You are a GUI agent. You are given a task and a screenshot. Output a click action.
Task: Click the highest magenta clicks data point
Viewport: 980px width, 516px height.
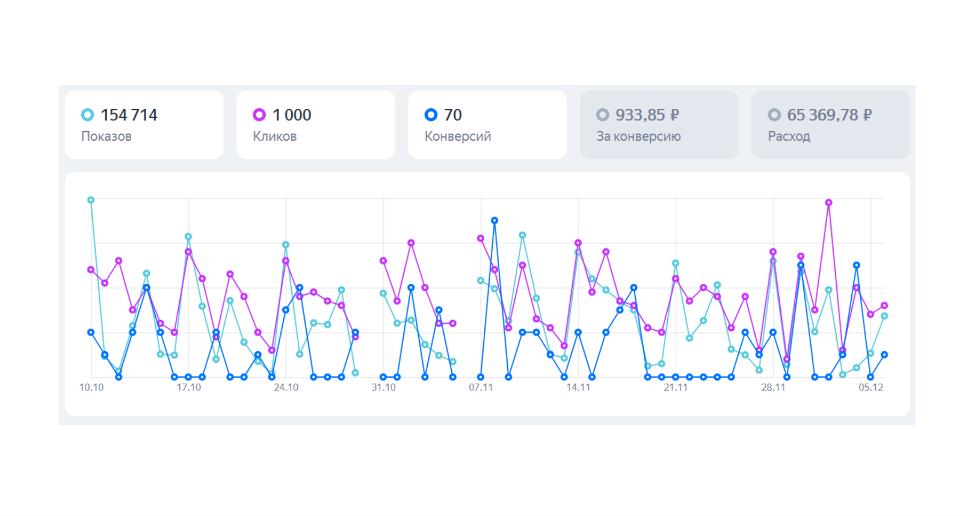pos(828,203)
